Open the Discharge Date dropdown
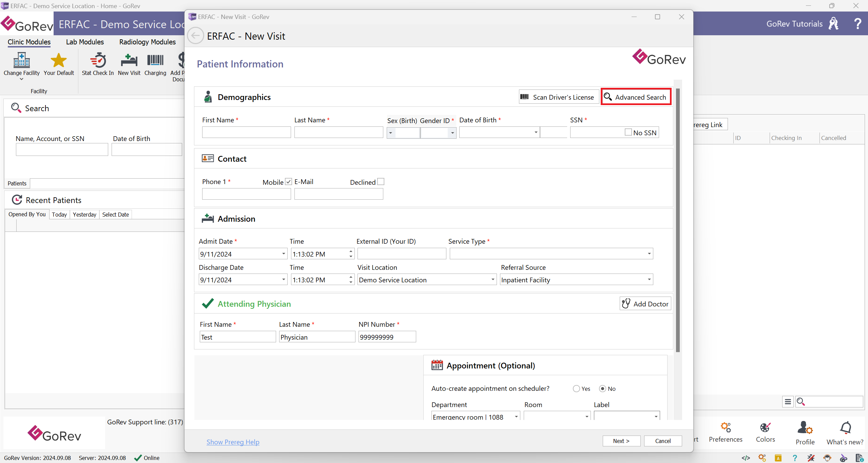The image size is (868, 463). coord(284,280)
